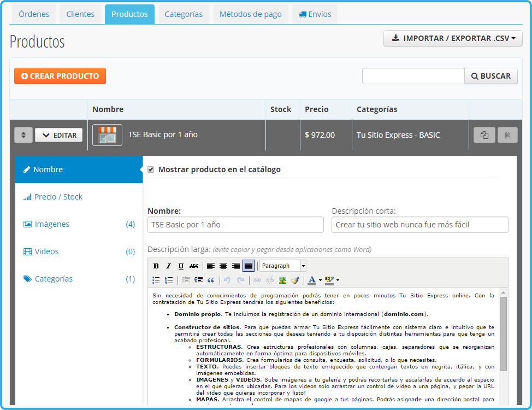Collapse product with the EDITAR dropdown
532x410 pixels.
(x=58, y=135)
